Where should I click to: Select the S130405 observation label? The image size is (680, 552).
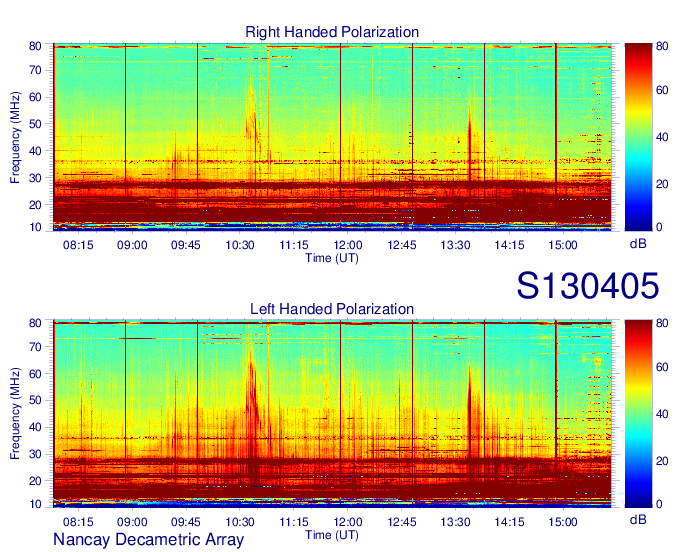pos(588,286)
